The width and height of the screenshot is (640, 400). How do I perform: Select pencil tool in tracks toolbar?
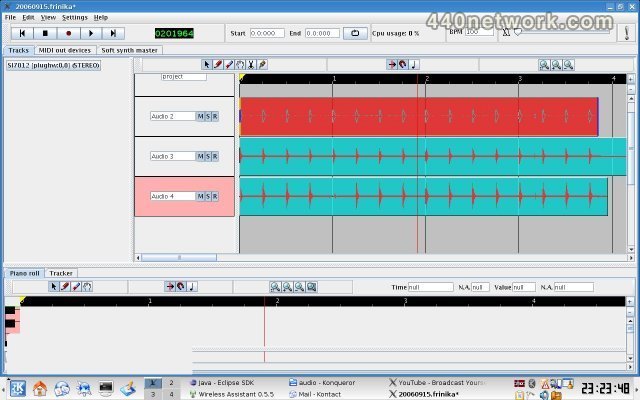tap(218, 64)
